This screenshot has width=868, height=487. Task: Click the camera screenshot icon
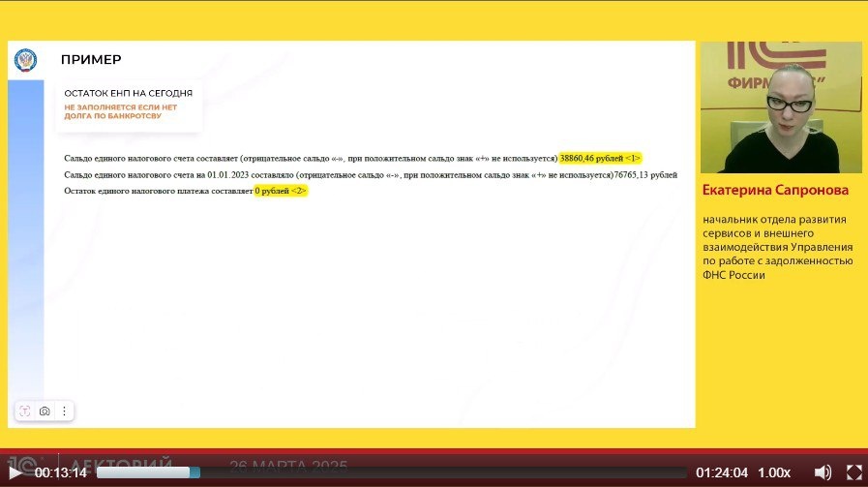(45, 411)
